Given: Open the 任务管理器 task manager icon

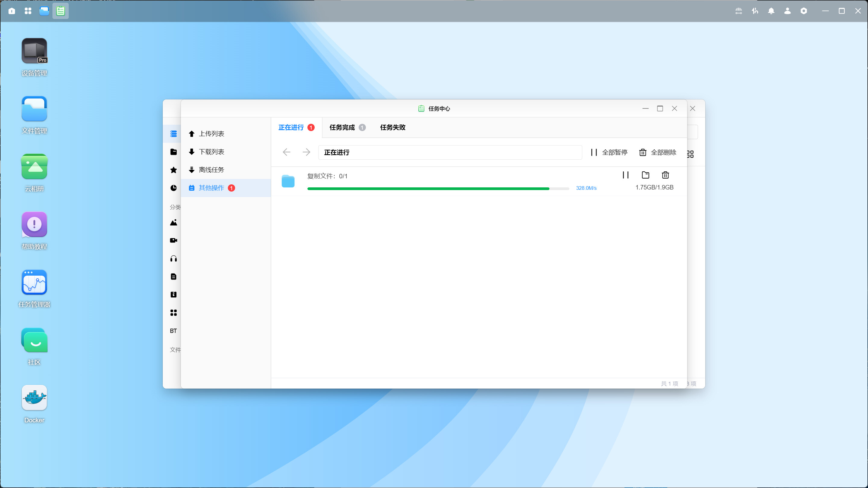Looking at the screenshot, I should click(x=34, y=283).
